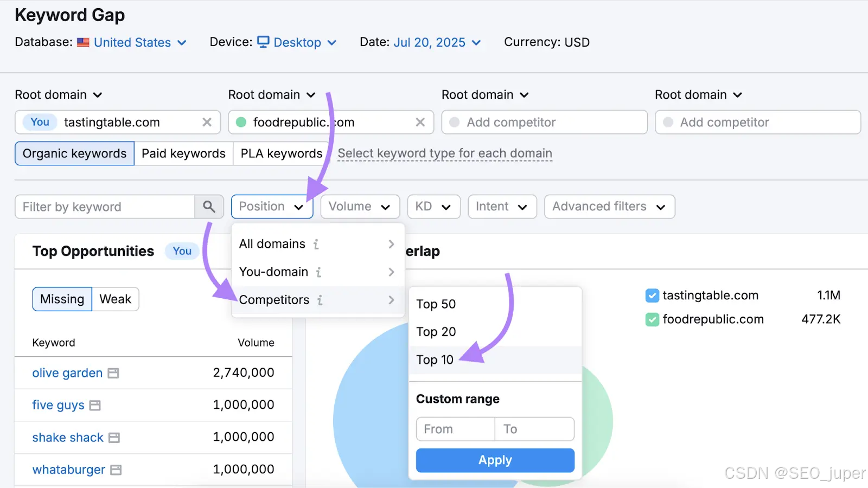Uncheck tastingtable.com in overlap legend
The width and height of the screenshot is (868, 488).
[x=652, y=296]
